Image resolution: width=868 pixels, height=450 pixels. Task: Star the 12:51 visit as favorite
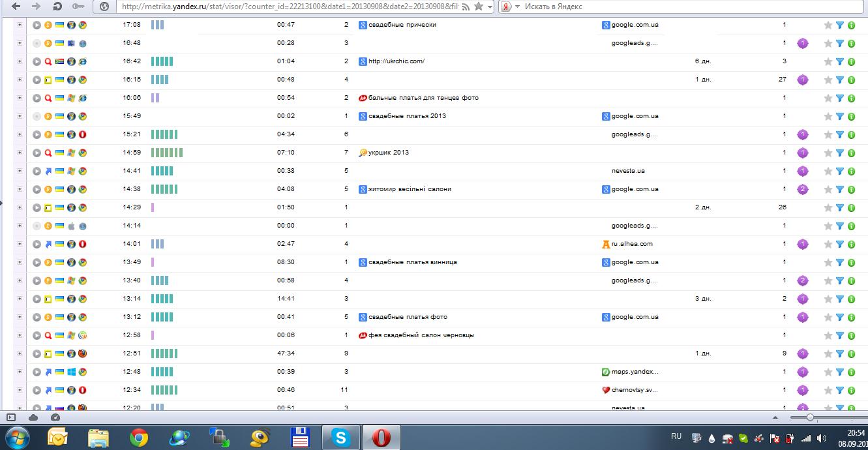(828, 353)
